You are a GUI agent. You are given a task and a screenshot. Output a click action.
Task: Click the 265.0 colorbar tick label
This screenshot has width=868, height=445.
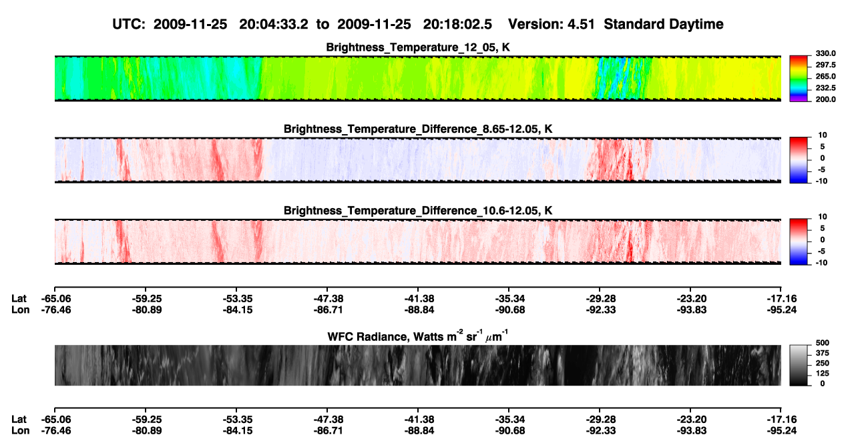827,77
